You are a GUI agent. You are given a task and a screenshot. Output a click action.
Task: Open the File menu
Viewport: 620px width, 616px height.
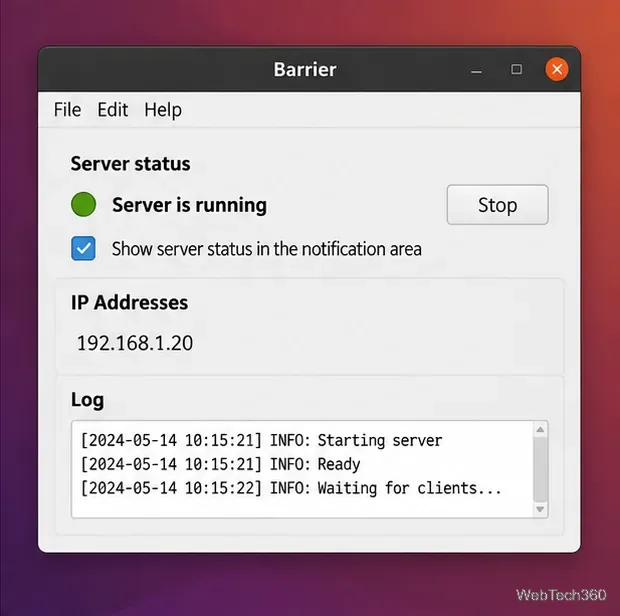(x=67, y=110)
